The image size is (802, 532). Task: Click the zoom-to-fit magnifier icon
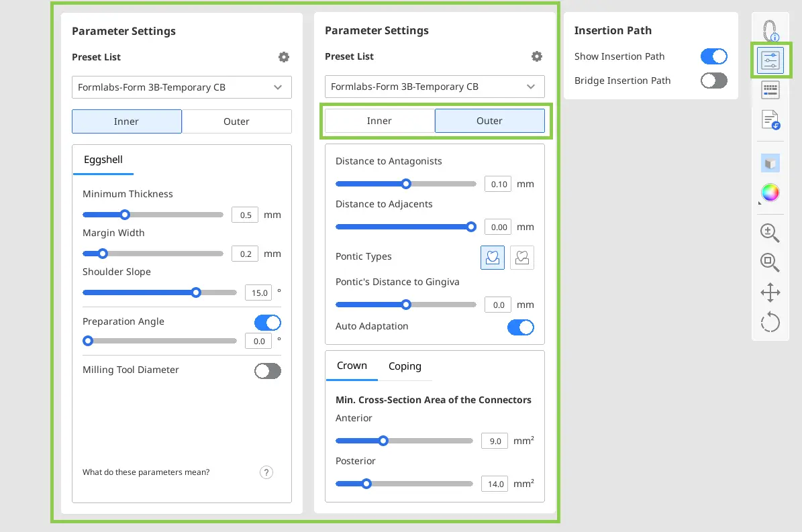(770, 262)
